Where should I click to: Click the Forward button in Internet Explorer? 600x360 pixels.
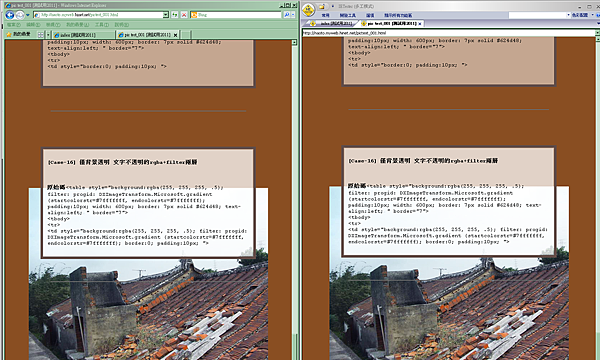20,15
